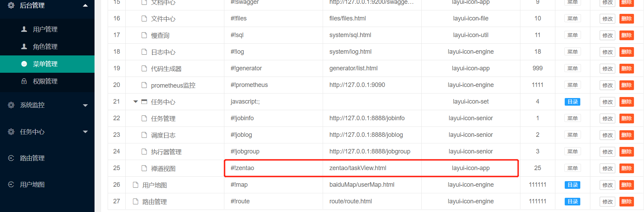Click the lock icon next to 权限管理
Screen dimensions: 644x212
[24, 81]
